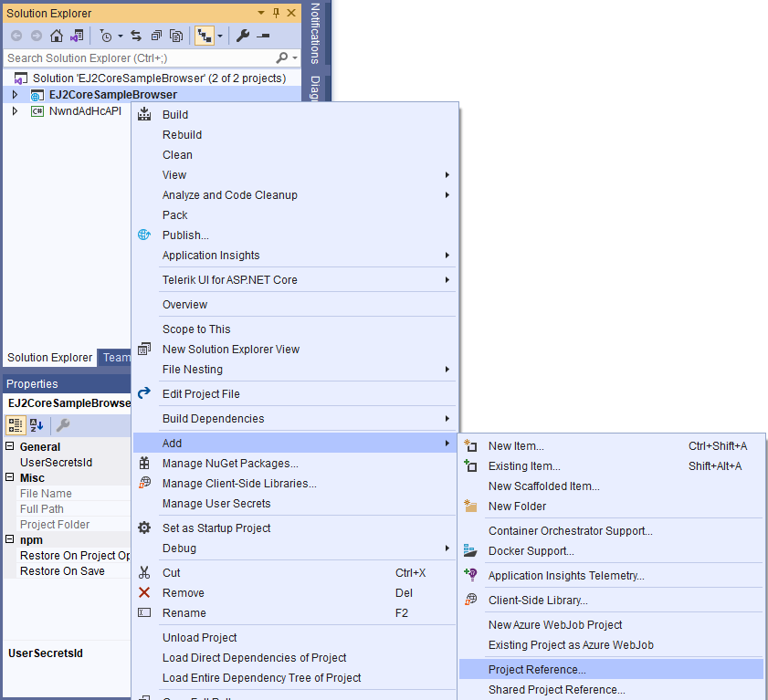Open file nesting settings dropdown arrow
The width and height of the screenshot is (768, 700).
[x=220, y=36]
